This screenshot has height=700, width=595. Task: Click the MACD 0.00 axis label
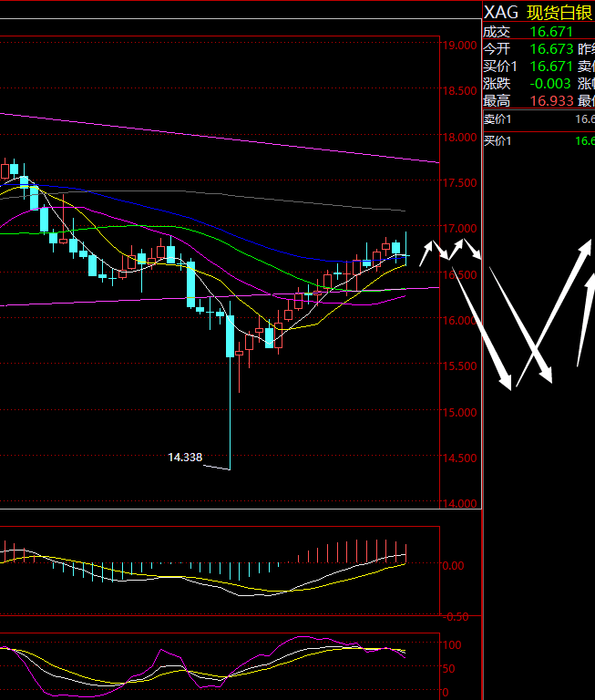click(453, 566)
